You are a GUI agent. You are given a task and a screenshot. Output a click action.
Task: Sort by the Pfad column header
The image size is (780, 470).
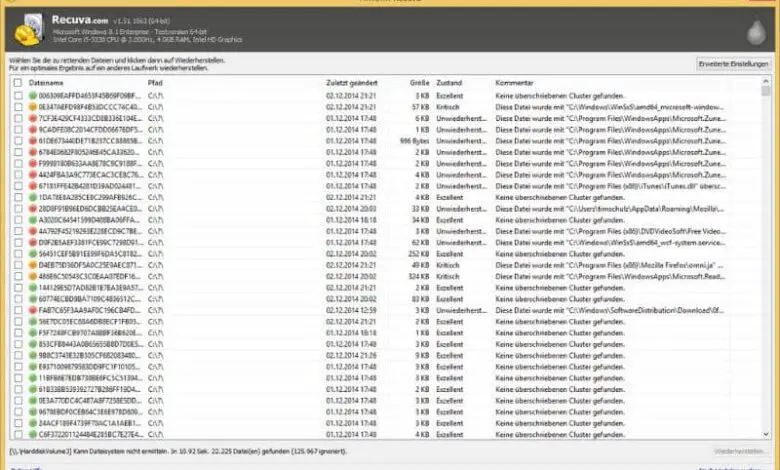point(155,83)
